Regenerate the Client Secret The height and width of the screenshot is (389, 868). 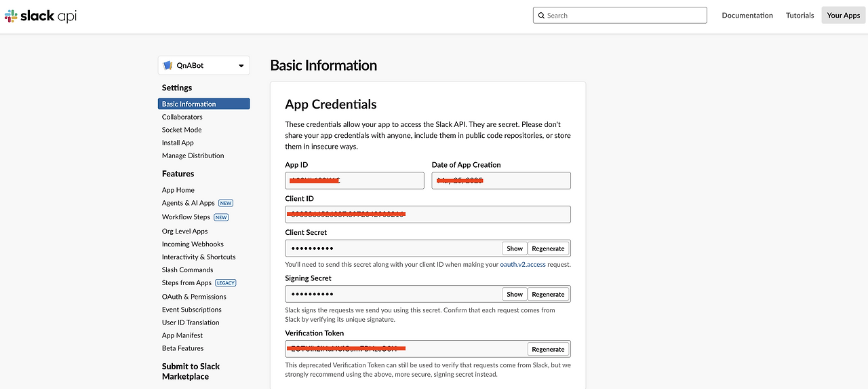548,248
